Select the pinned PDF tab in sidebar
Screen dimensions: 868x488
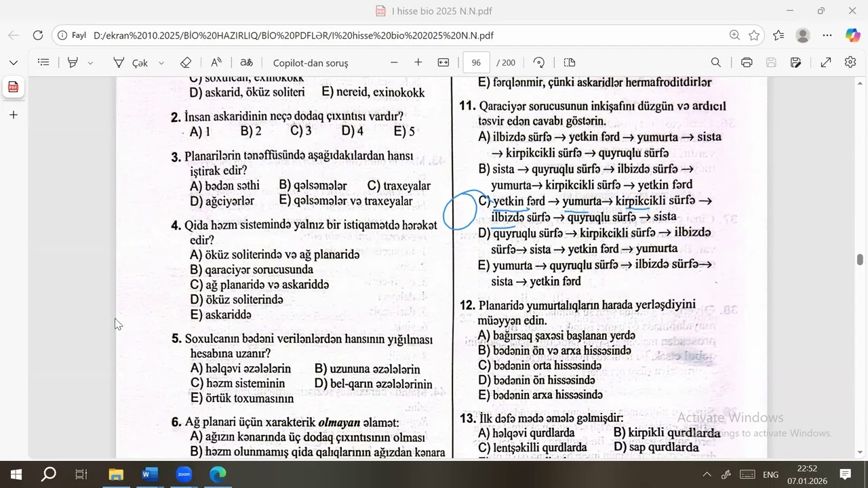click(x=13, y=87)
